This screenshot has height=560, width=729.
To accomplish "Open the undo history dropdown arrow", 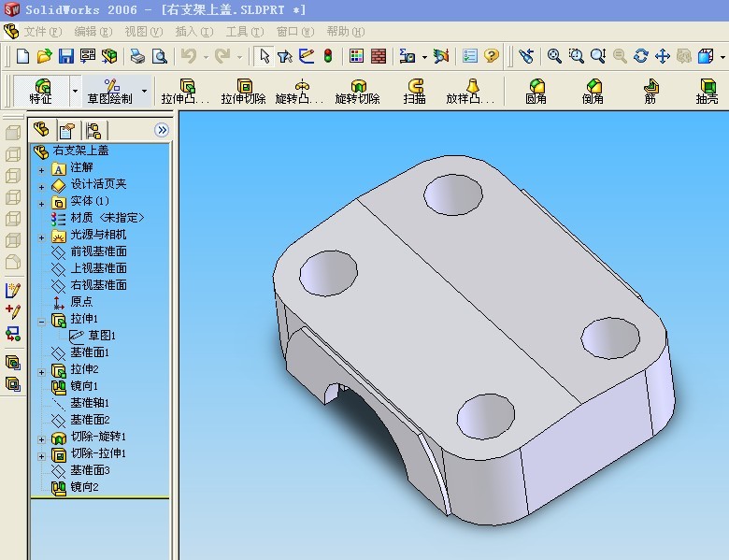I will point(206,57).
